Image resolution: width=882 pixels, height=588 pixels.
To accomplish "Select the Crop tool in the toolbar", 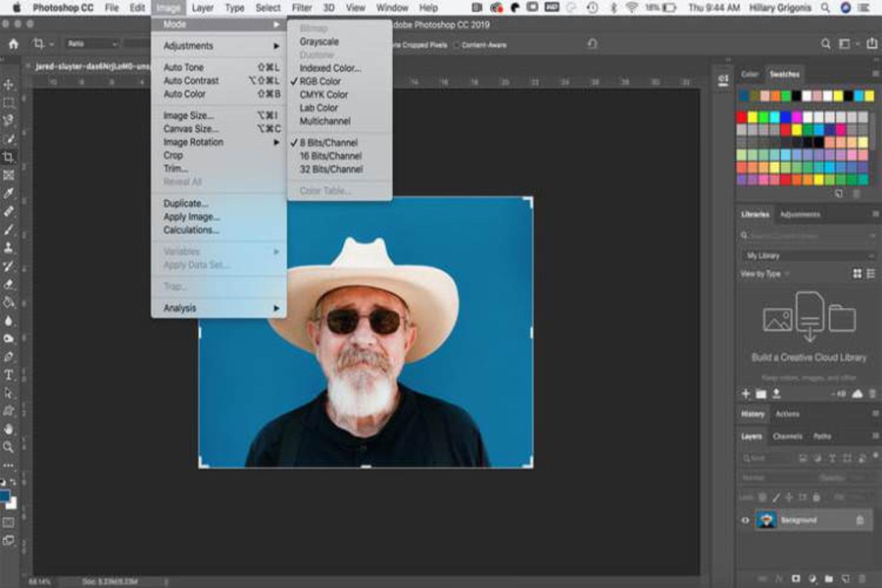I will point(8,157).
